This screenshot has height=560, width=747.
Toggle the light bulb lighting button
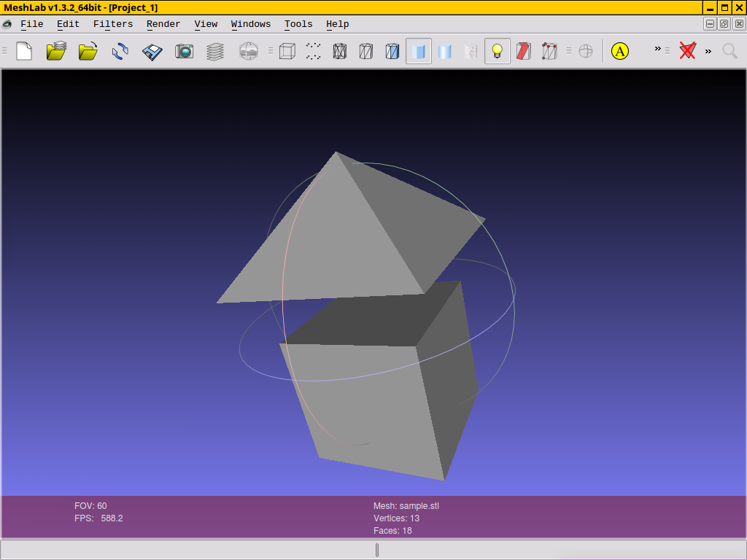tap(498, 51)
